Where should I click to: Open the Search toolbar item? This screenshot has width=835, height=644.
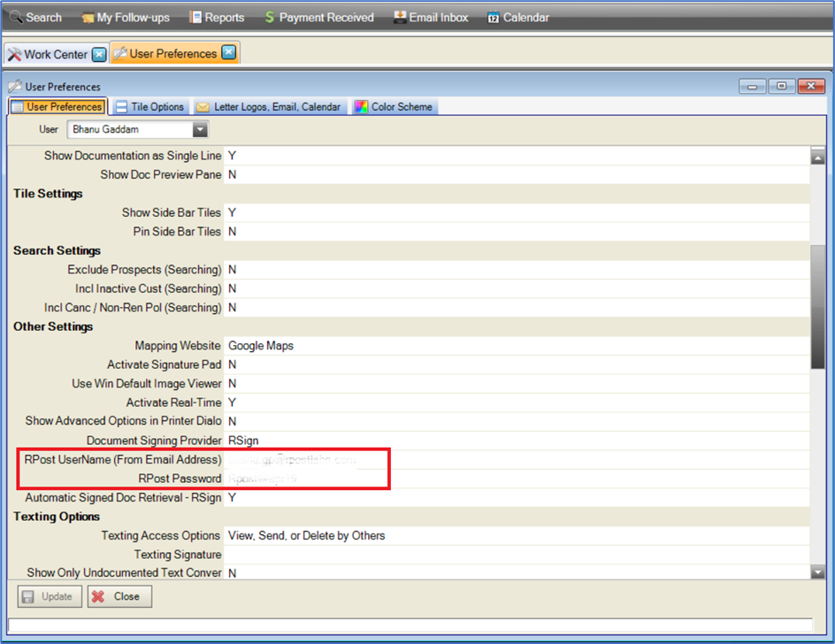[35, 17]
